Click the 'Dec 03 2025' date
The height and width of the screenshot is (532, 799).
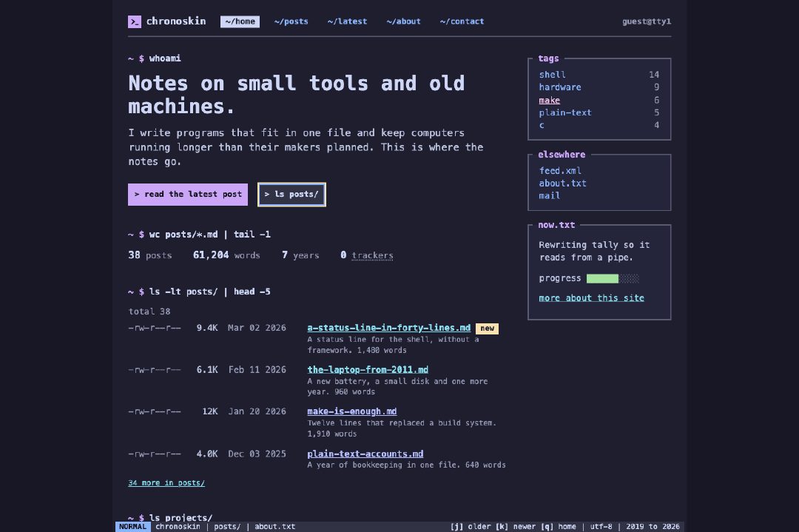tap(257, 454)
